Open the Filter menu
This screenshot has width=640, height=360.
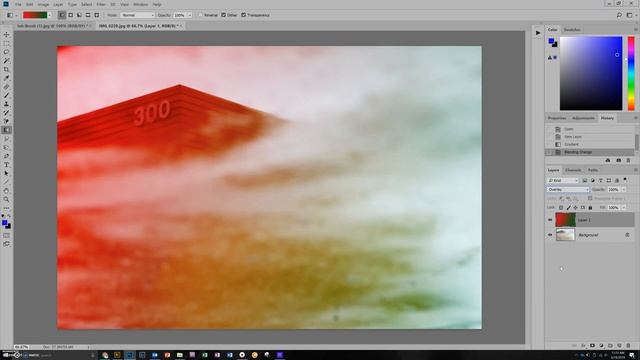click(x=101, y=4)
